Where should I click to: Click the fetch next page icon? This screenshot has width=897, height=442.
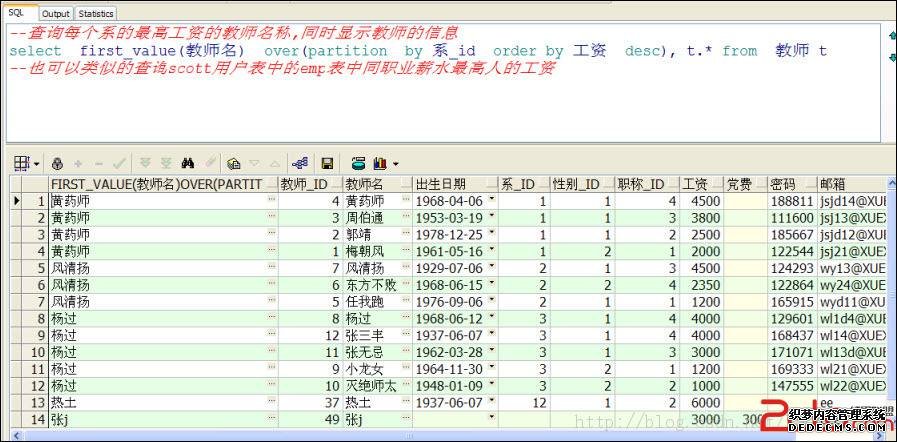pyautogui.click(x=146, y=163)
